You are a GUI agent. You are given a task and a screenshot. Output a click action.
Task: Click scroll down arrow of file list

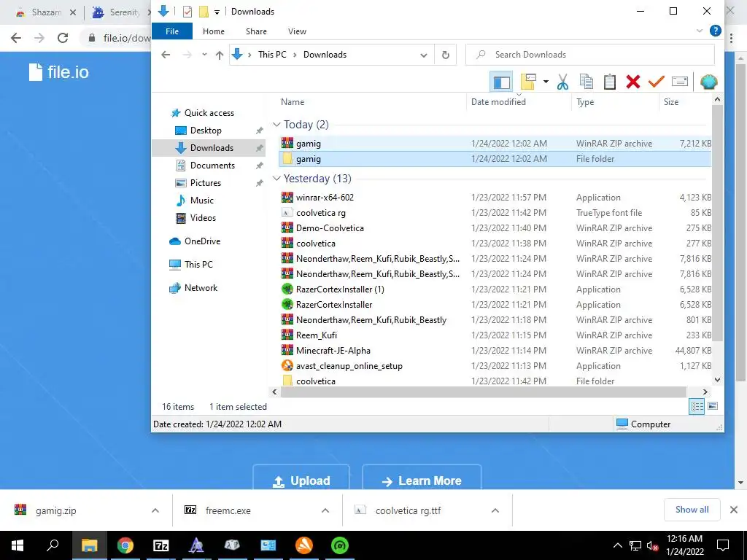click(717, 380)
